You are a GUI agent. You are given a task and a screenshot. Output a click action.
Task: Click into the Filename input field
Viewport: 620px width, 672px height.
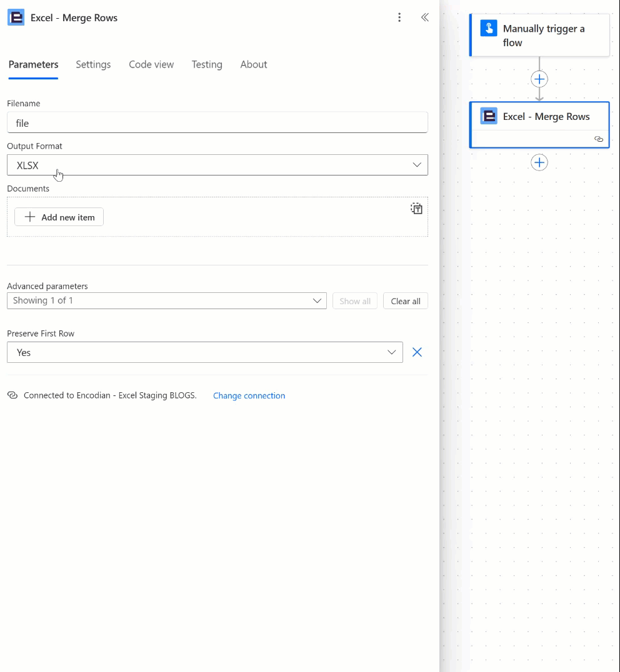[x=217, y=123]
